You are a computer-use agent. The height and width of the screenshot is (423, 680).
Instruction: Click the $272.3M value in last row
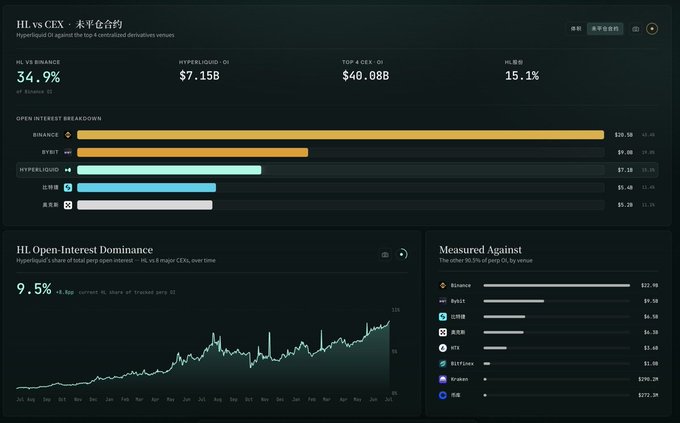point(648,395)
